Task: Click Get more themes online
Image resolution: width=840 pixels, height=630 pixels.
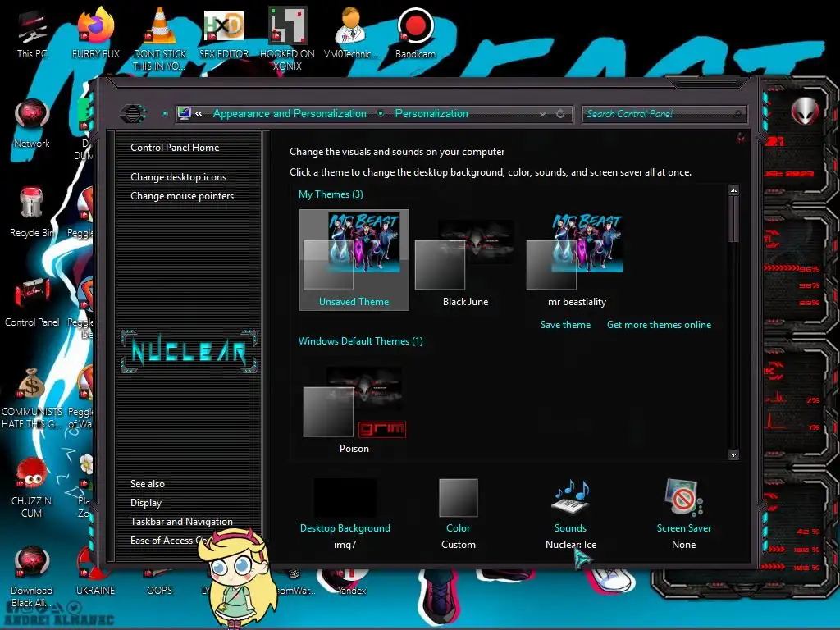Action: pyautogui.click(x=659, y=325)
